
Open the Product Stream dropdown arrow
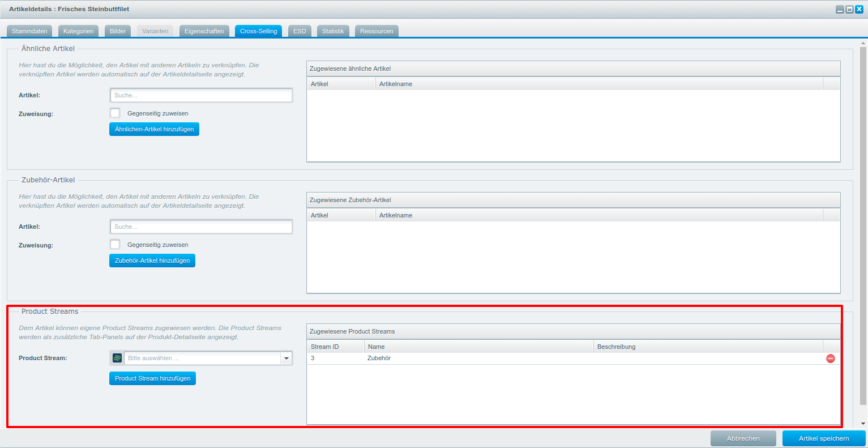click(287, 358)
